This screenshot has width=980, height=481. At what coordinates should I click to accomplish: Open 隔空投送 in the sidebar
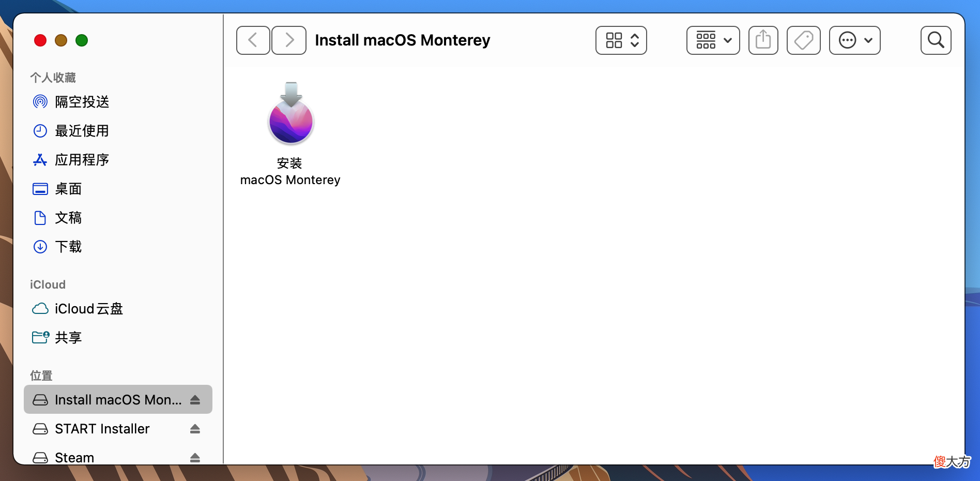[x=118, y=102]
